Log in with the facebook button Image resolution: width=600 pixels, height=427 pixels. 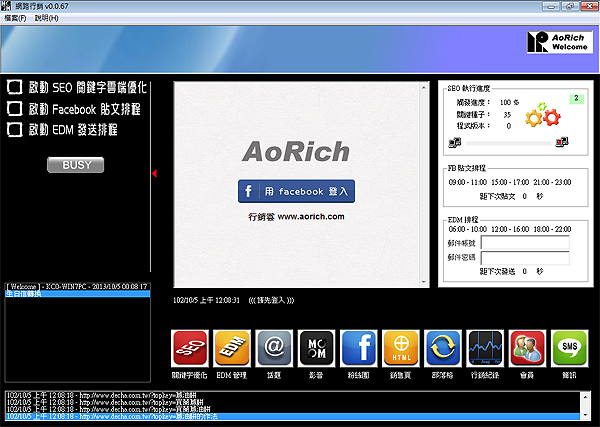pos(296,191)
